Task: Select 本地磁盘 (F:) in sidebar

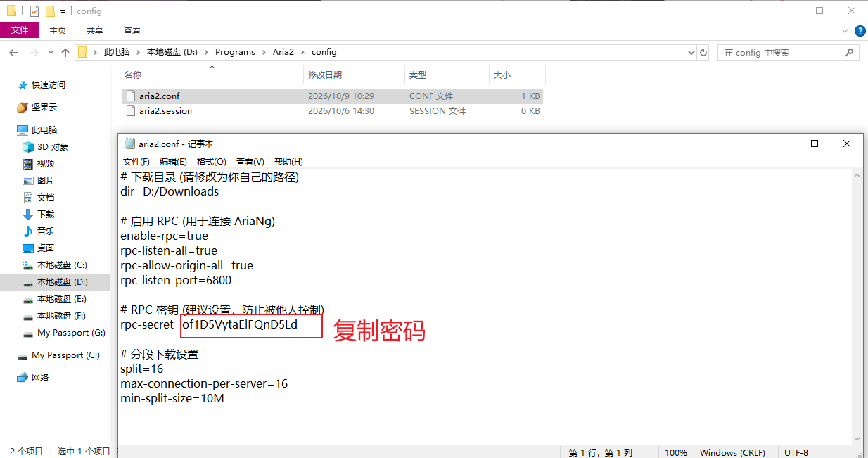Action: point(61,316)
